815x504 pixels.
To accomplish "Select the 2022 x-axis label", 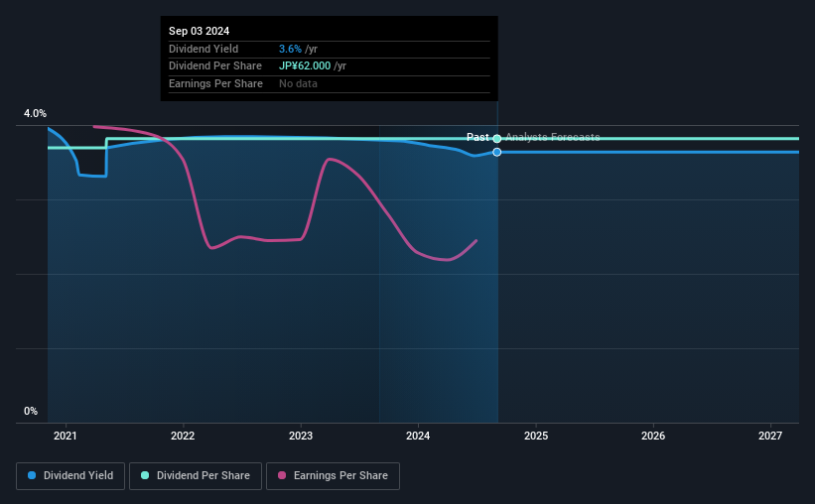I will coord(183,436).
